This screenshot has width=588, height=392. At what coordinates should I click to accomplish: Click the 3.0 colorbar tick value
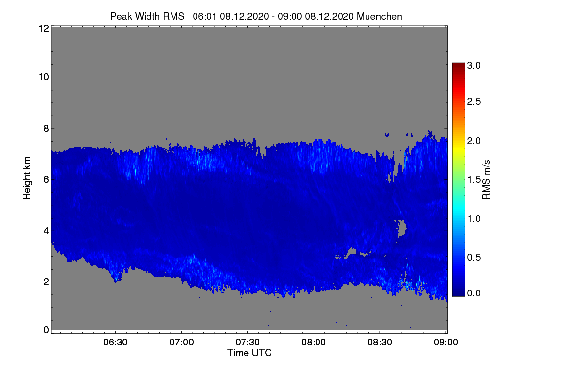point(474,65)
